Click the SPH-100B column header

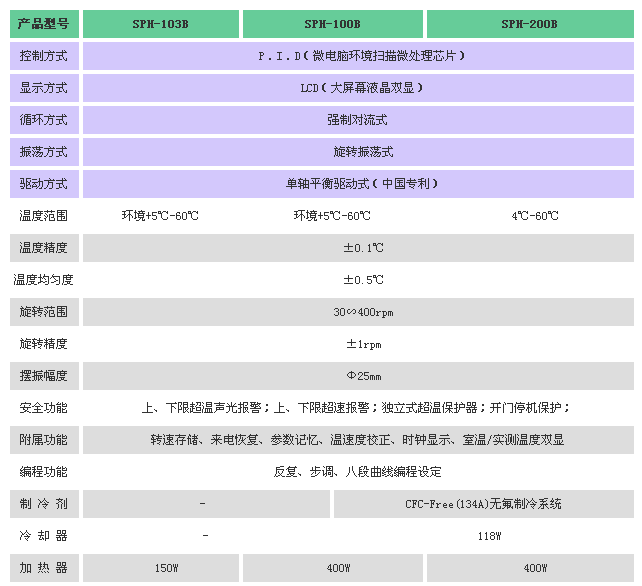click(332, 23)
